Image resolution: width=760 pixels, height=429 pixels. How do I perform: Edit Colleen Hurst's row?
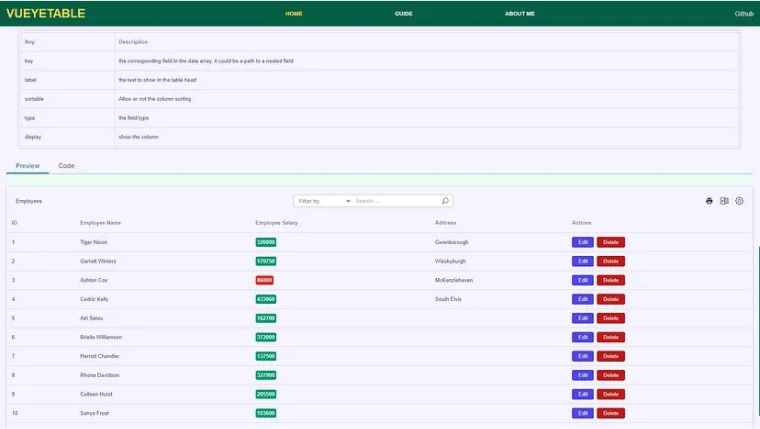pos(583,394)
